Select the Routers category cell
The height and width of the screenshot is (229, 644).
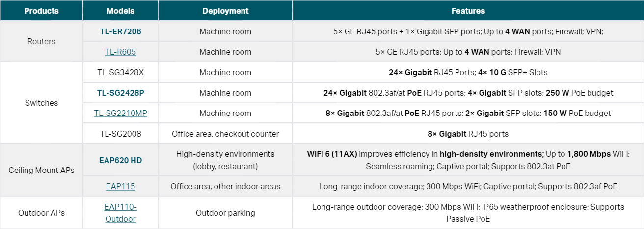coord(41,42)
